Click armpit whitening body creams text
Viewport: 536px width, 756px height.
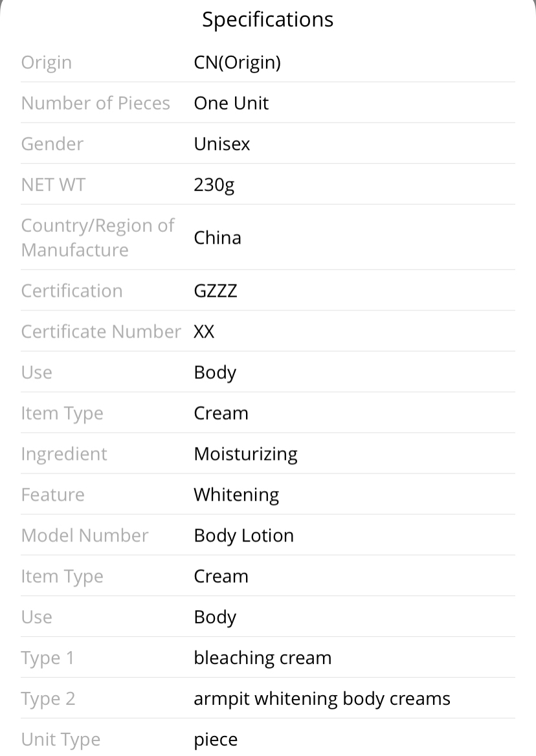pos(322,699)
